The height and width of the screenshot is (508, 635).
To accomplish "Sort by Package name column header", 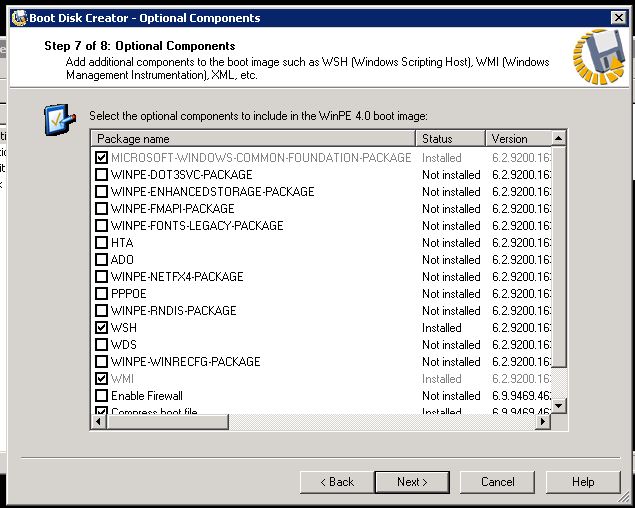I will pyautogui.click(x=254, y=139).
